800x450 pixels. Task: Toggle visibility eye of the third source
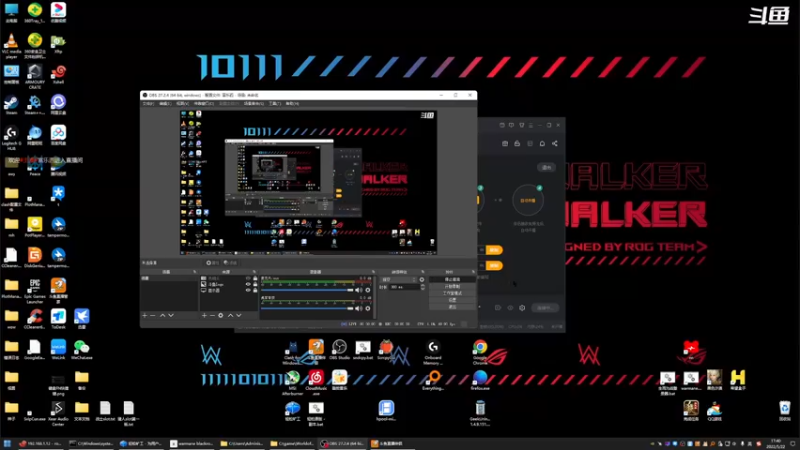pyautogui.click(x=248, y=290)
